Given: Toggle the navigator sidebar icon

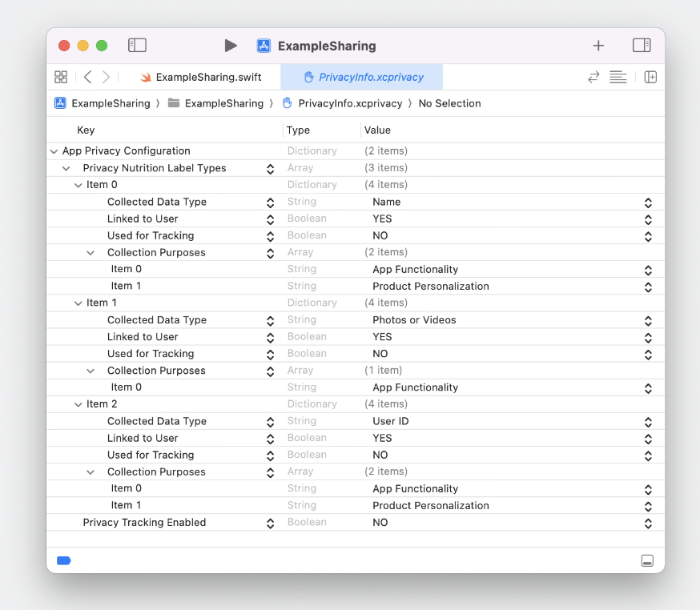Looking at the screenshot, I should pyautogui.click(x=137, y=45).
